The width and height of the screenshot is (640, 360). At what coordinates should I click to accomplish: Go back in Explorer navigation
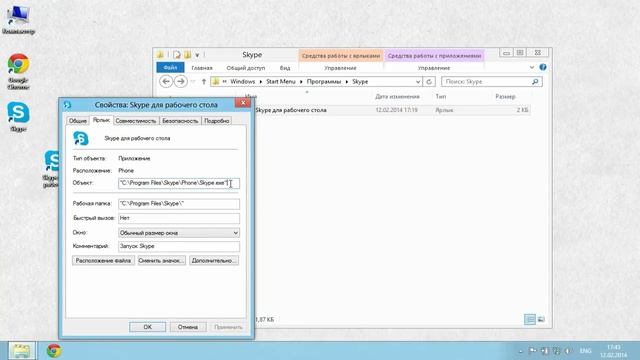pos(166,82)
